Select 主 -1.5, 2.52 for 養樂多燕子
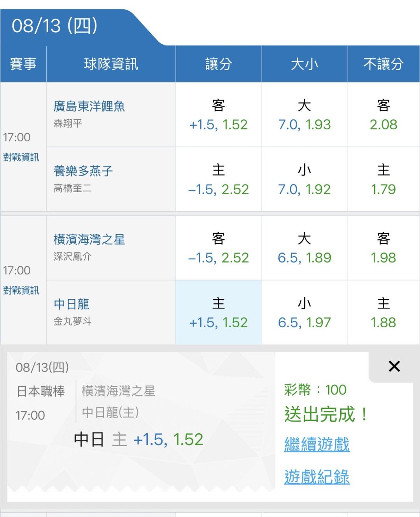This screenshot has height=517, width=420. [219, 179]
